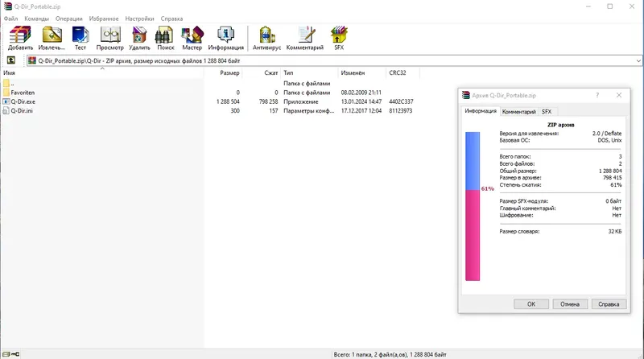
Task: Open the Операции menu
Action: point(69,19)
